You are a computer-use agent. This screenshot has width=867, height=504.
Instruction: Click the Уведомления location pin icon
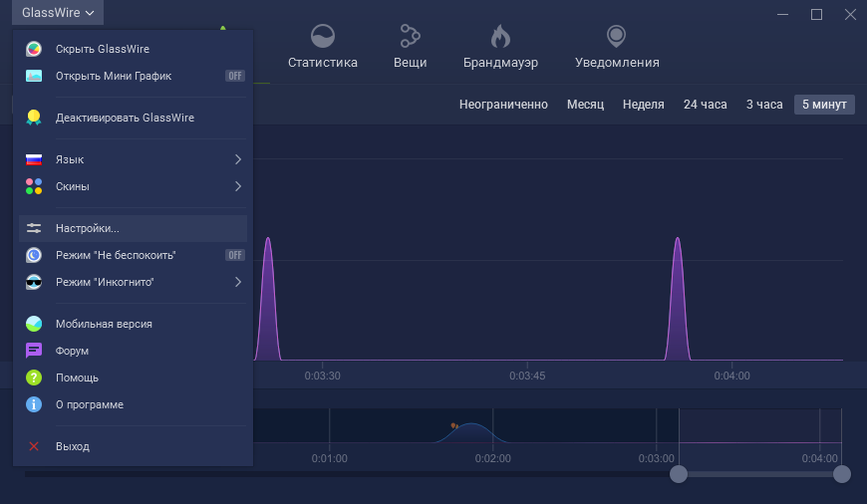pyautogui.click(x=617, y=37)
